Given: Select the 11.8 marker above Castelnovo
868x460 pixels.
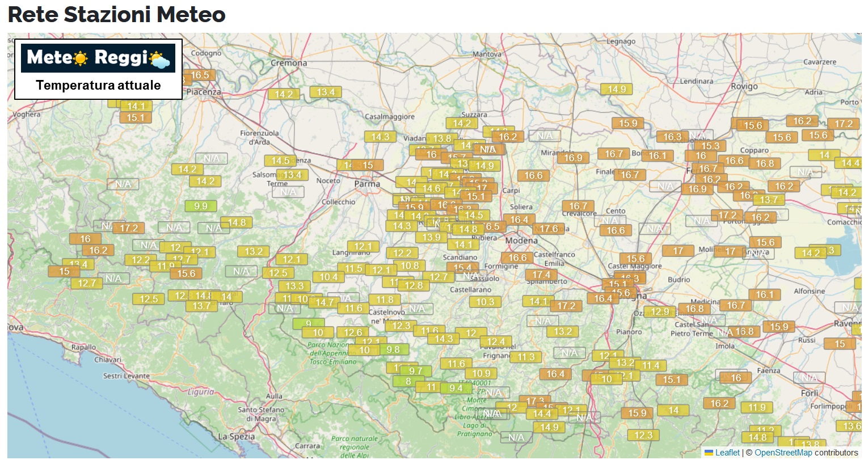Looking at the screenshot, I should (385, 300).
